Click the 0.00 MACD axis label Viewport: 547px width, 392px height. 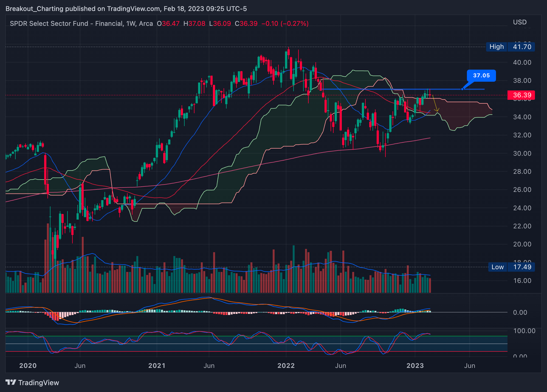[x=520, y=313]
